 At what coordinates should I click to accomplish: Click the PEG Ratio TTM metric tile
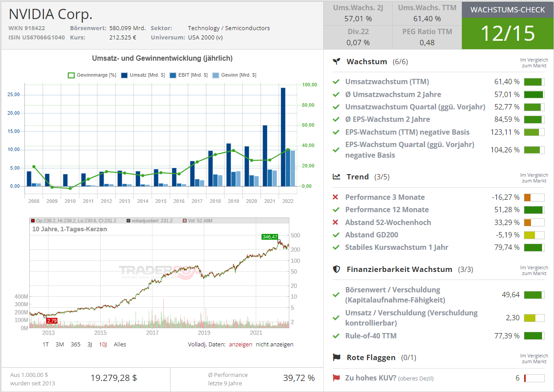427,37
